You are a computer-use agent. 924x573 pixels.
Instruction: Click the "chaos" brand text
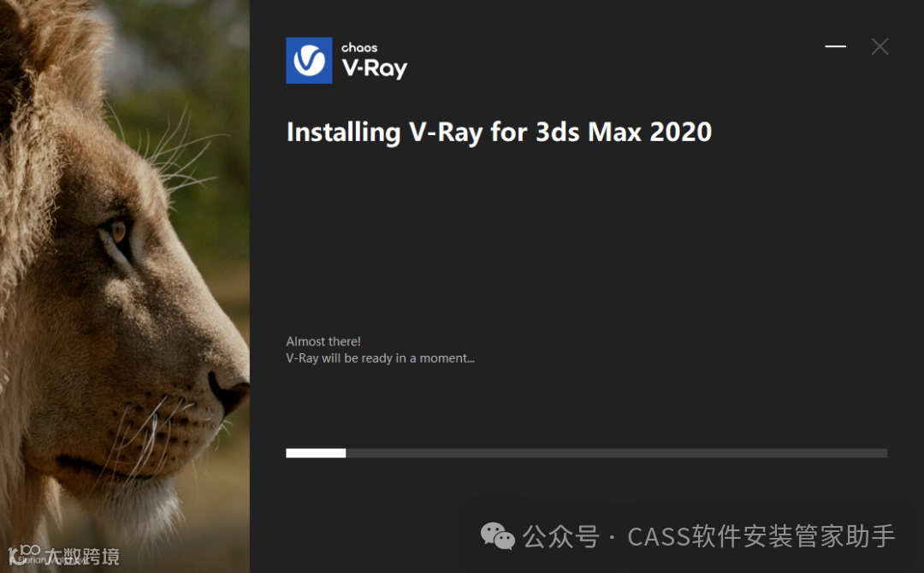click(358, 48)
